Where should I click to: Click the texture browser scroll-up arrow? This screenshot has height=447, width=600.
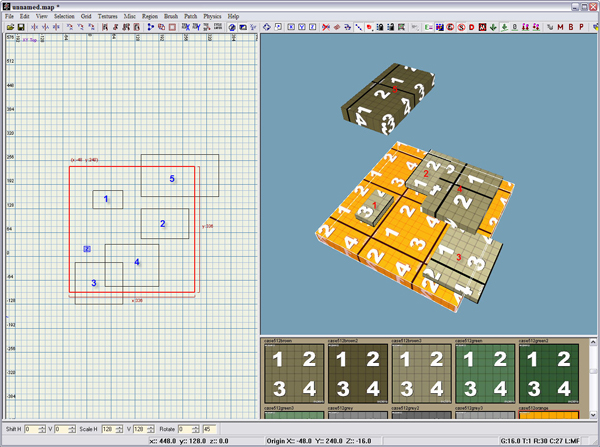[593, 342]
